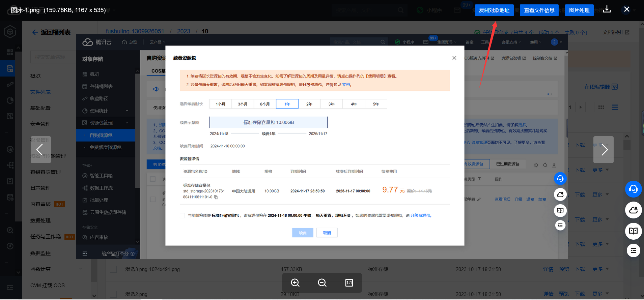Zoom out of the previewed image
Viewport: 644px width, 300px height.
322,283
